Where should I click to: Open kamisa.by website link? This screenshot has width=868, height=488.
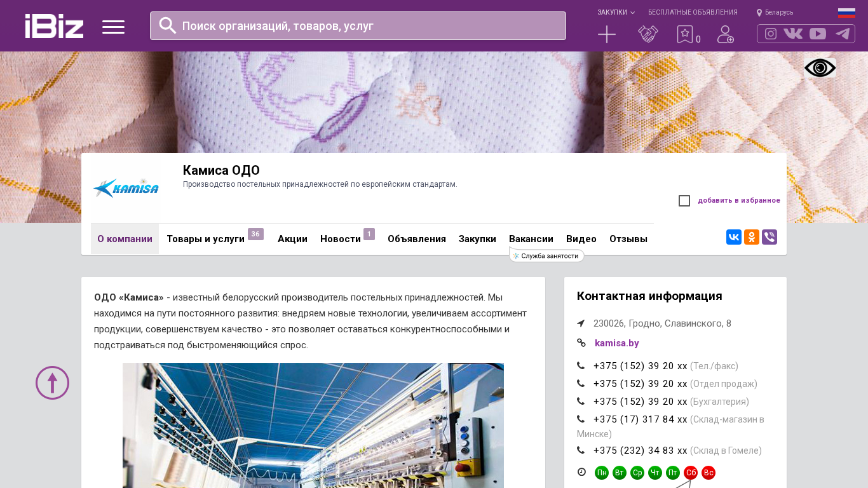[x=617, y=343]
